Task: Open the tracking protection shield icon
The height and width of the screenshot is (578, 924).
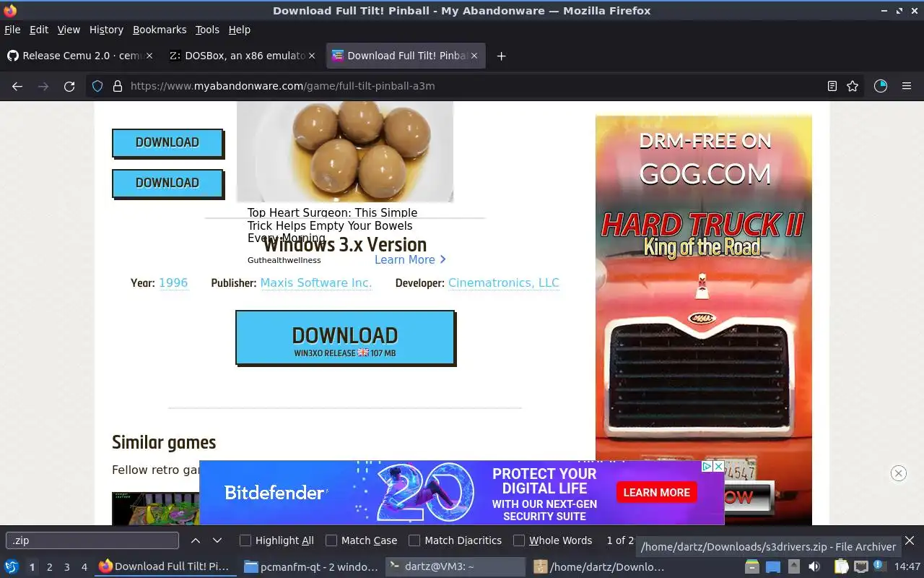Action: tap(97, 86)
